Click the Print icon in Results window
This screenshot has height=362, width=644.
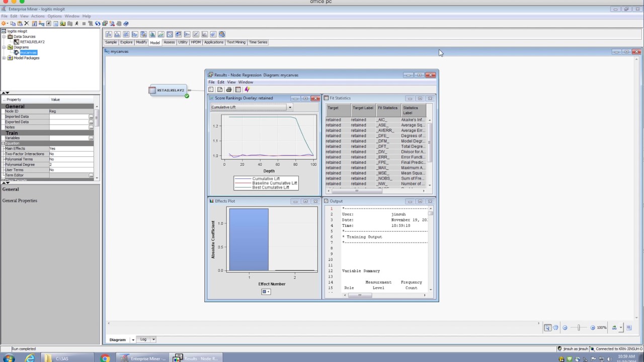click(x=229, y=89)
